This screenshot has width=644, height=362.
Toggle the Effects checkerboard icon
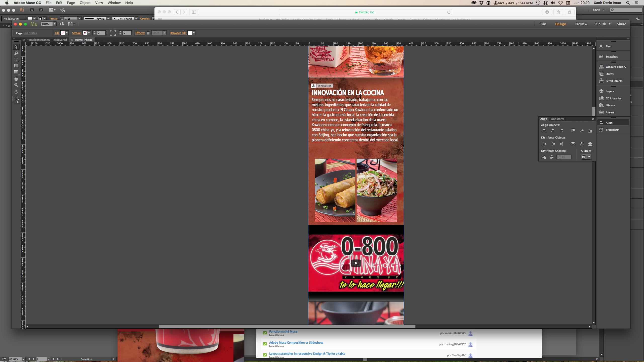coord(148,33)
